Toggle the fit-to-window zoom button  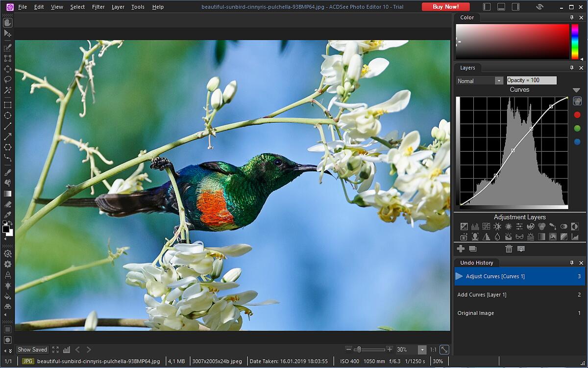444,350
